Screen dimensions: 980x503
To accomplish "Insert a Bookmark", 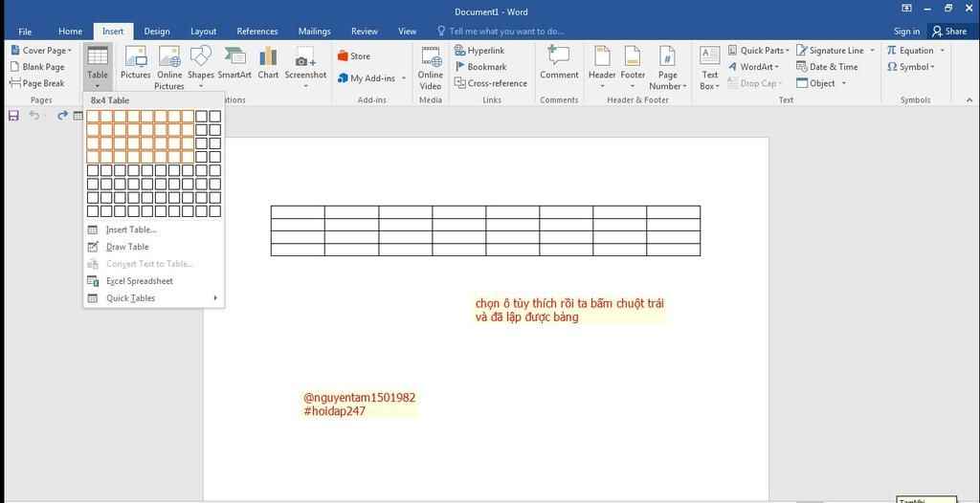I will [480, 67].
